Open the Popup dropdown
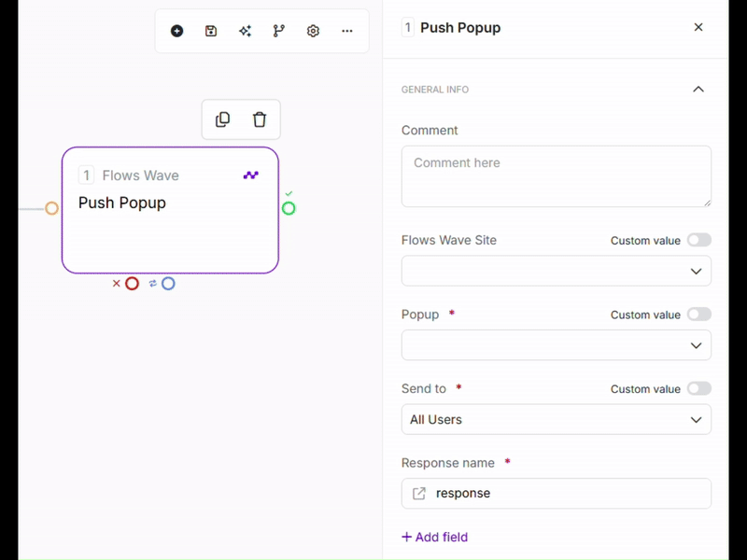The image size is (747, 560). 557,345
